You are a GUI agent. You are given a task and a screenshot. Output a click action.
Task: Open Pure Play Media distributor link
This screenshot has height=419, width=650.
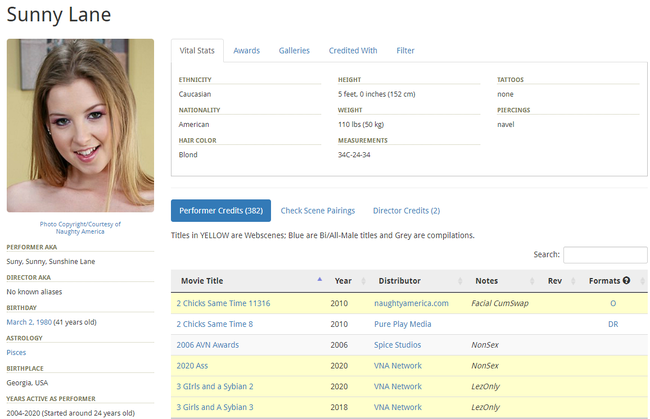pyautogui.click(x=403, y=324)
